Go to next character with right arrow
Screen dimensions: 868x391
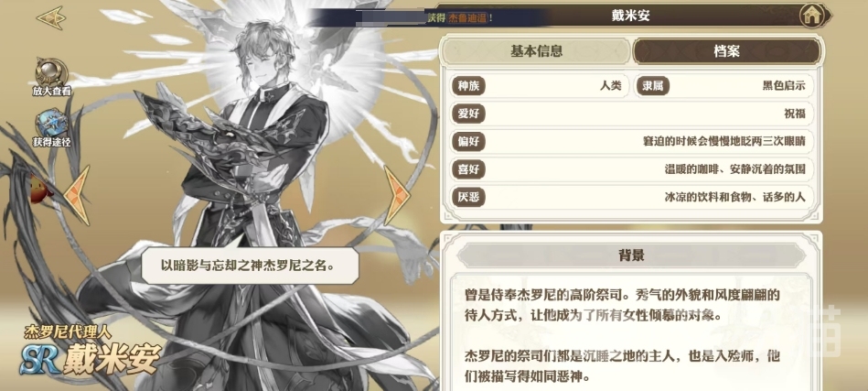pyautogui.click(x=396, y=195)
